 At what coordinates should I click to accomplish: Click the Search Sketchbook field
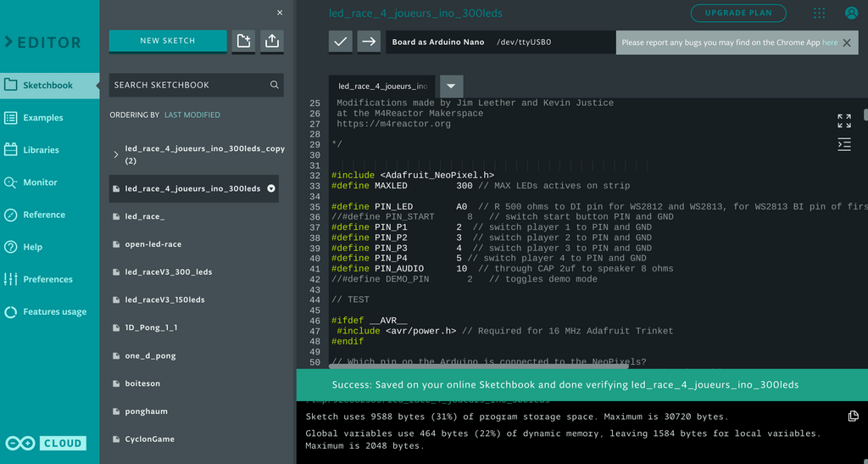[x=188, y=85]
